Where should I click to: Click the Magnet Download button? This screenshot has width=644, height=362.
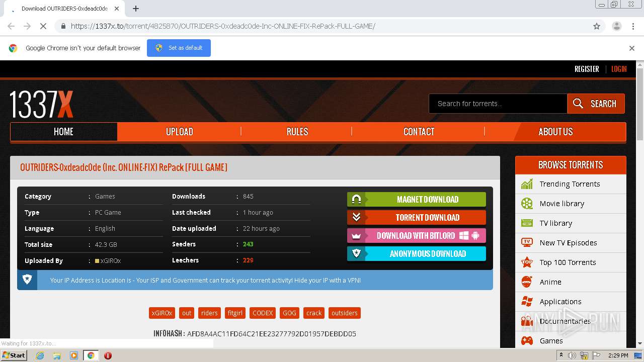pyautogui.click(x=417, y=200)
